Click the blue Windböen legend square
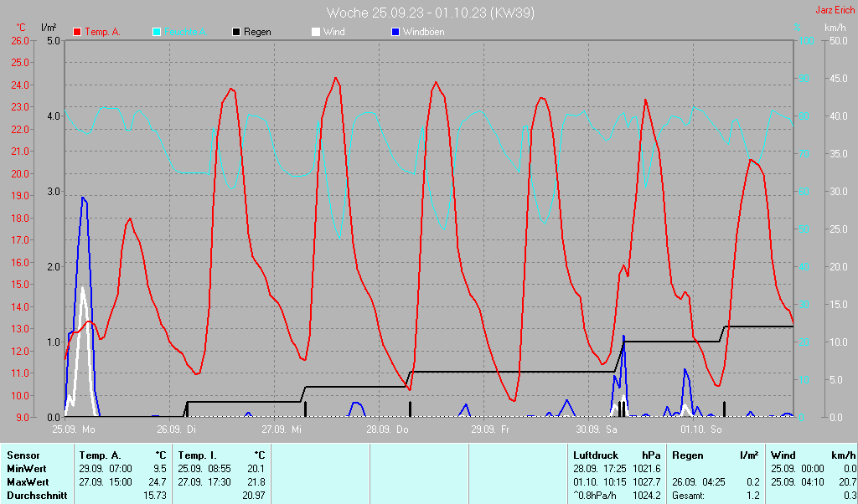Image resolution: width=858 pixels, height=504 pixels. pyautogui.click(x=395, y=32)
